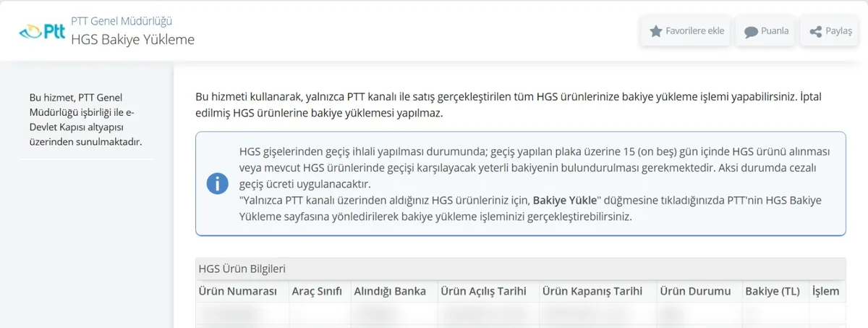Add service via Favorilere ekle button
This screenshot has width=868, height=328.
tap(686, 31)
